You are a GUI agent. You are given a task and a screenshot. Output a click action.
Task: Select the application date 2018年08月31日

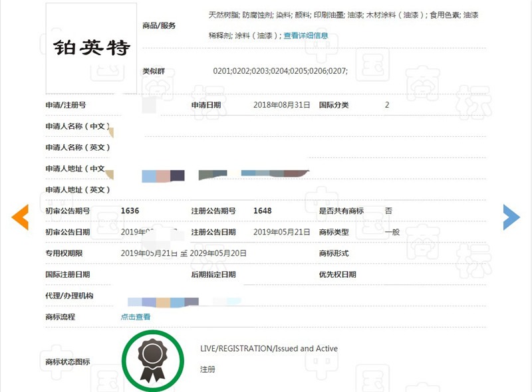coord(281,105)
